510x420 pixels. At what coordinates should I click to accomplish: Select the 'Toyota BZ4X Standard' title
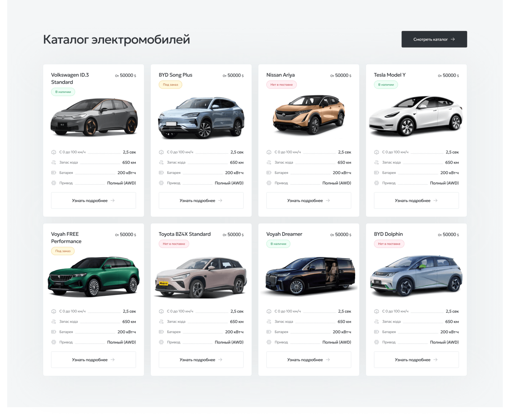pos(185,234)
